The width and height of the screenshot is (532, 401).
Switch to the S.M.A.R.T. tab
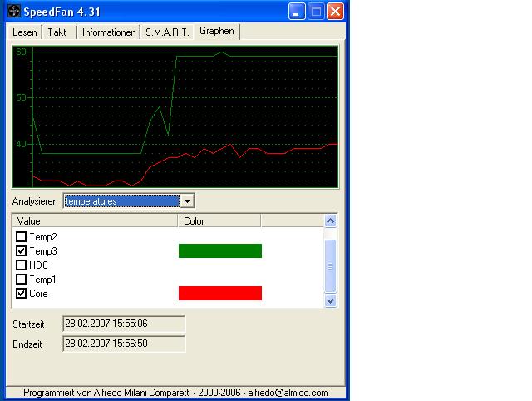pyautogui.click(x=167, y=32)
